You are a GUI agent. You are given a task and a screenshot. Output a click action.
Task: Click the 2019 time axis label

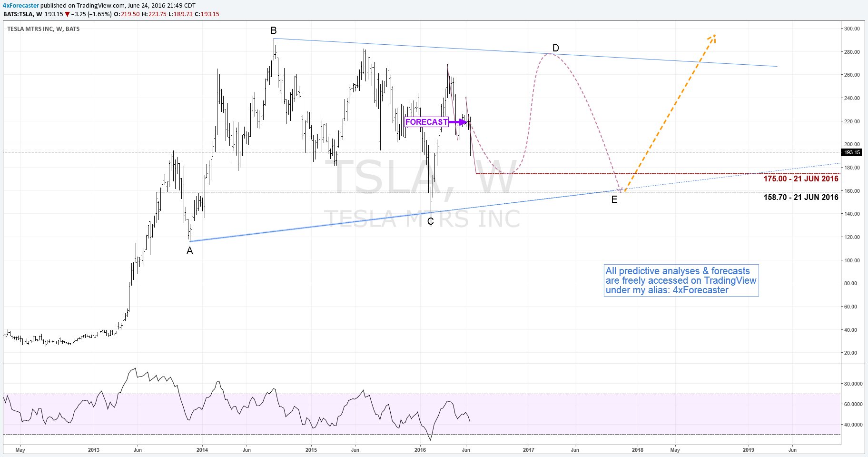point(749,450)
